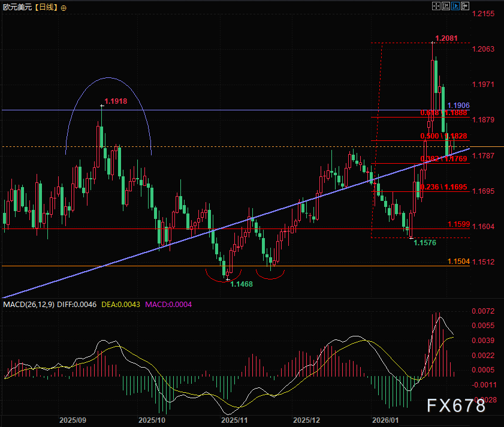The height and width of the screenshot is (427, 504).
Task: Click the 1.1504 orange support level label
Action: (x=459, y=261)
